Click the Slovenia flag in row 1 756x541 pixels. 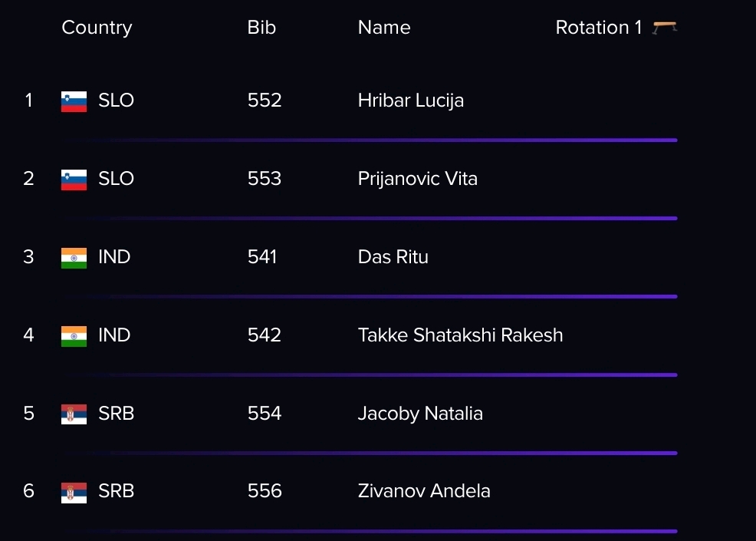point(74,101)
